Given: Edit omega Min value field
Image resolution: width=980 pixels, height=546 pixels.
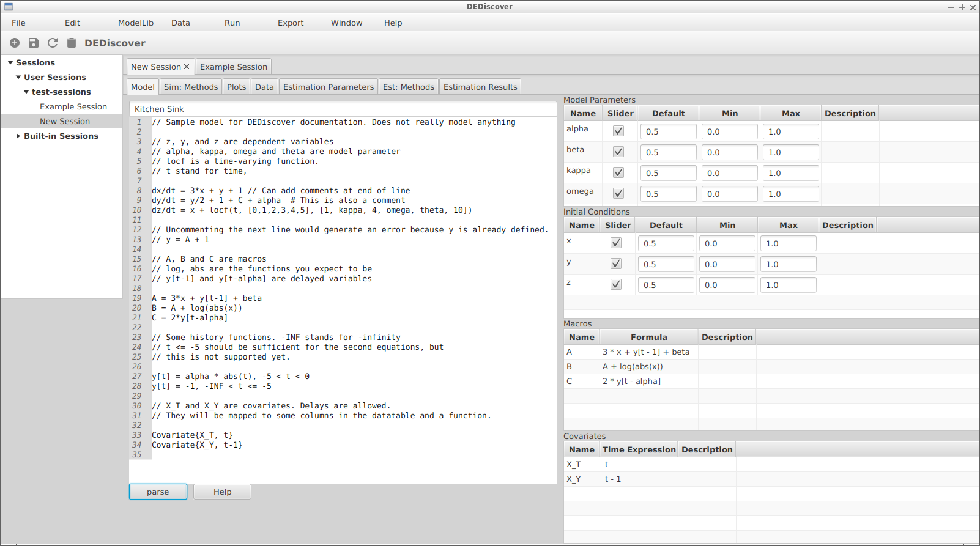Looking at the screenshot, I should click(729, 194).
